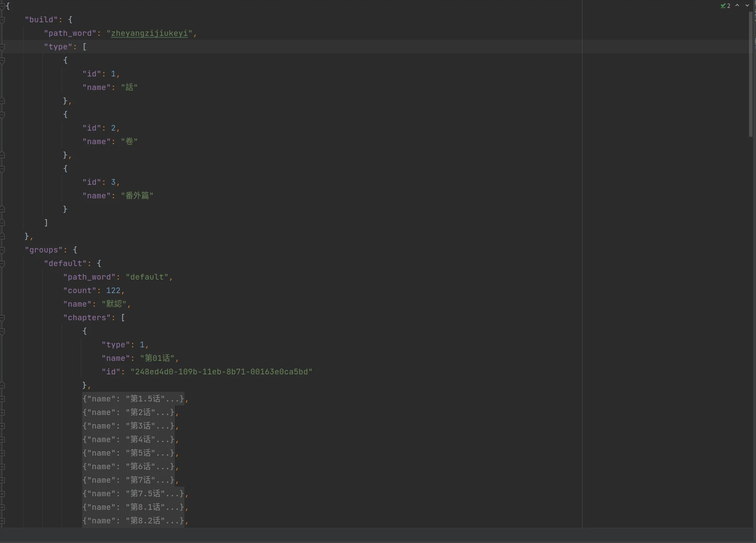
Task: Open the inspections widget showing 2 typos
Action: point(725,6)
